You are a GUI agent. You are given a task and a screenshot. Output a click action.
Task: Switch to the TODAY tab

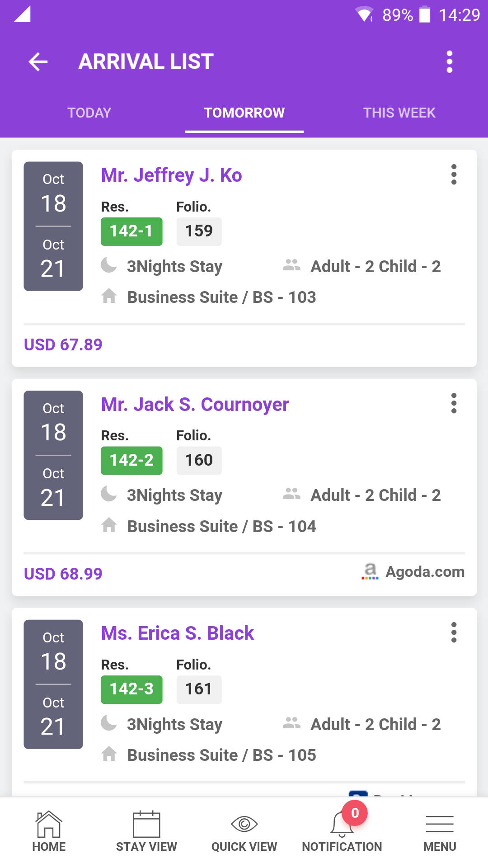point(89,113)
